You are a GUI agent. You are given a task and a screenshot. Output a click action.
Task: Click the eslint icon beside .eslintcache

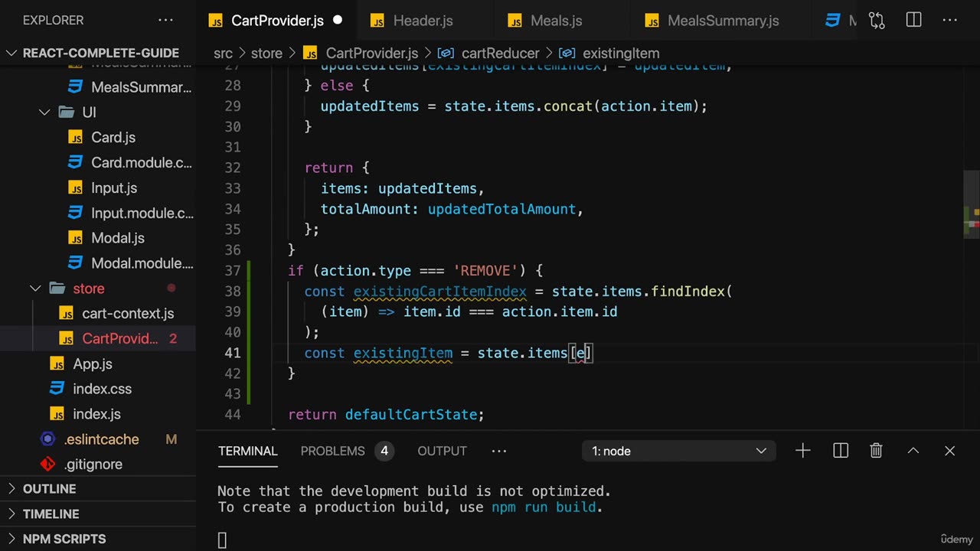pos(47,439)
